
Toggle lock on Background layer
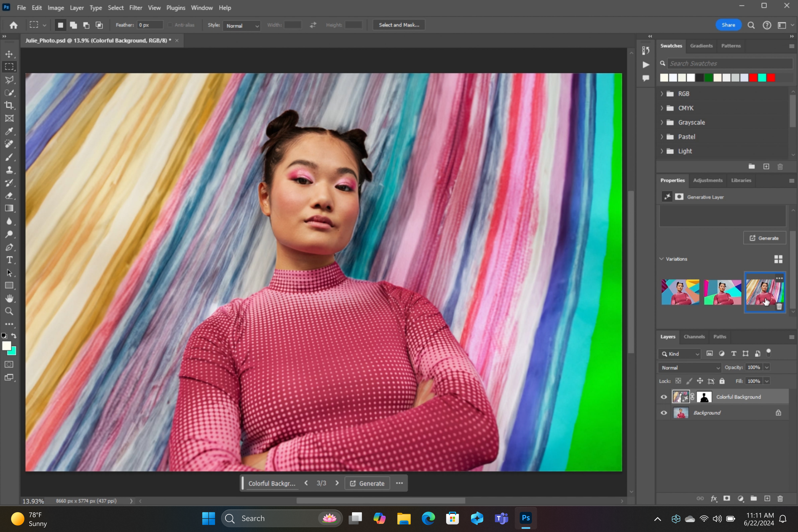tap(778, 413)
